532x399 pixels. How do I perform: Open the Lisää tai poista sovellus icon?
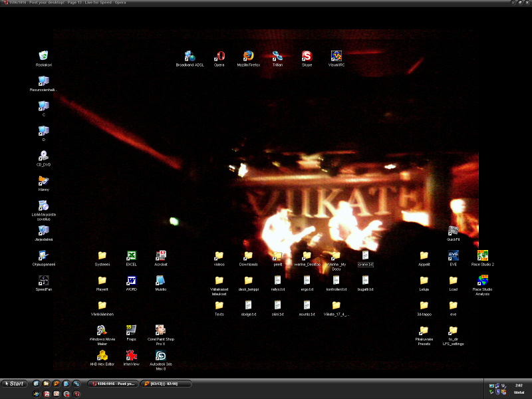43,210
